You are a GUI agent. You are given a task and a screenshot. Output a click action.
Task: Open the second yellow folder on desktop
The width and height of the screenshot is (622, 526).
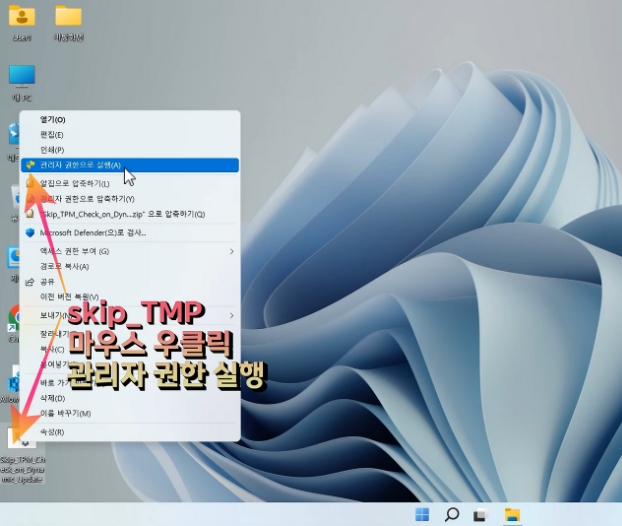coord(68,18)
